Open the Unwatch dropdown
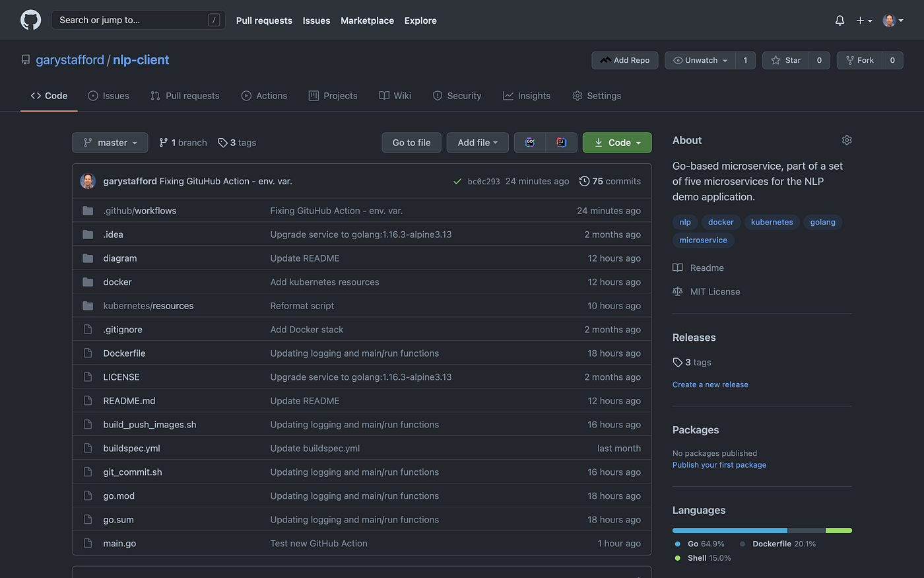924x578 pixels. pyautogui.click(x=700, y=60)
